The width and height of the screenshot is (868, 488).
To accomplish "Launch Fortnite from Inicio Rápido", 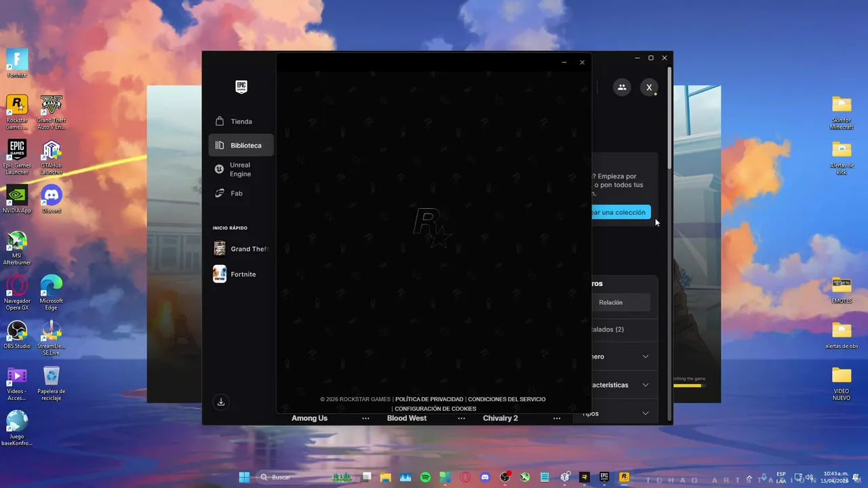I will pyautogui.click(x=241, y=274).
